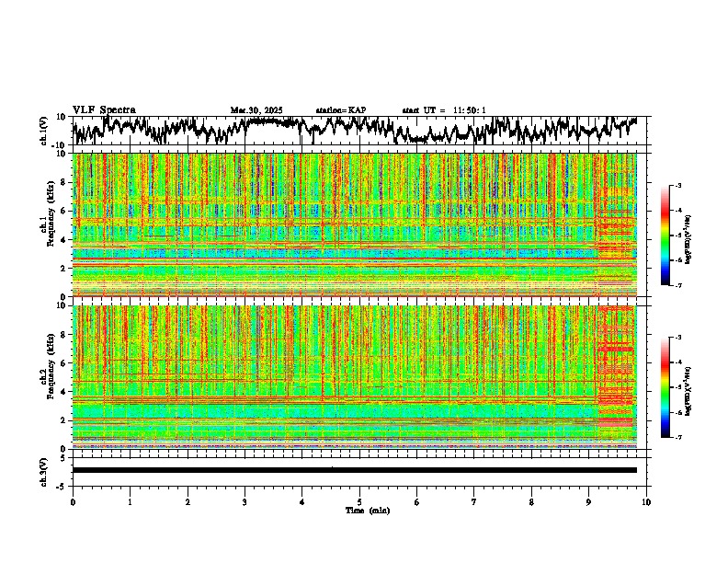The image size is (728, 563).
Task: Click the -3 label on ch.2 colorbar
Action: tap(677, 338)
